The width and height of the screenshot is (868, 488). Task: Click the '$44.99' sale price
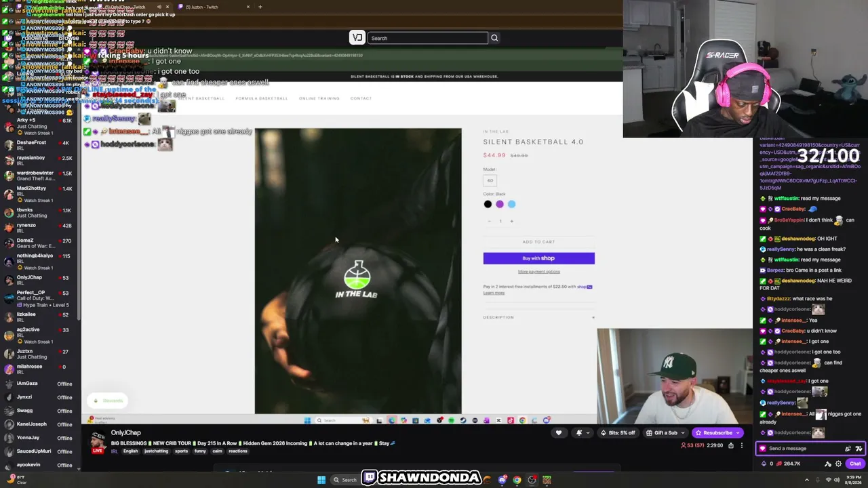[x=494, y=155]
